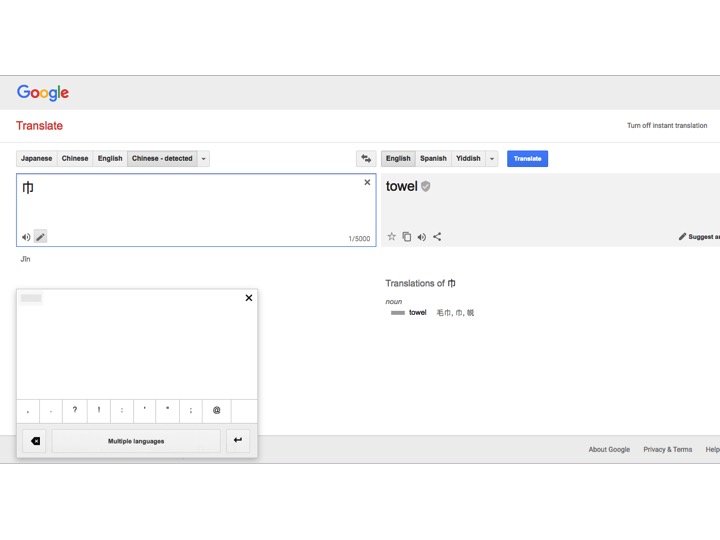Insert the question mark symbol key

point(75,411)
